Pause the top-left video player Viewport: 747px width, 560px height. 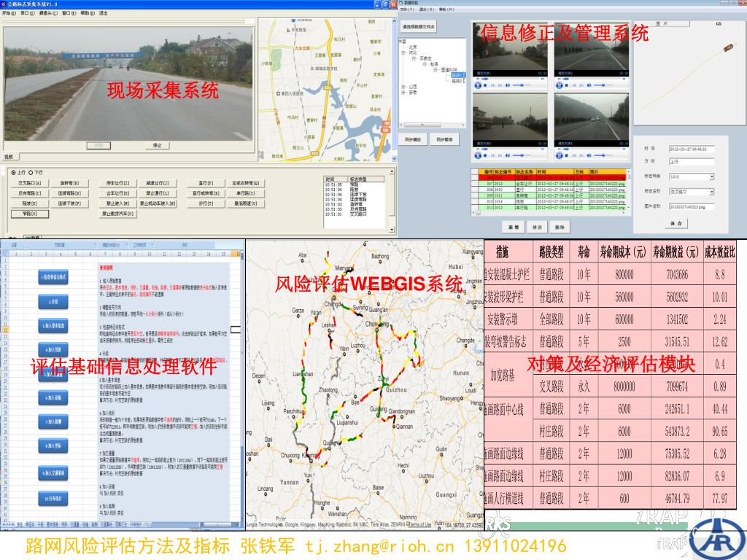pos(478,85)
